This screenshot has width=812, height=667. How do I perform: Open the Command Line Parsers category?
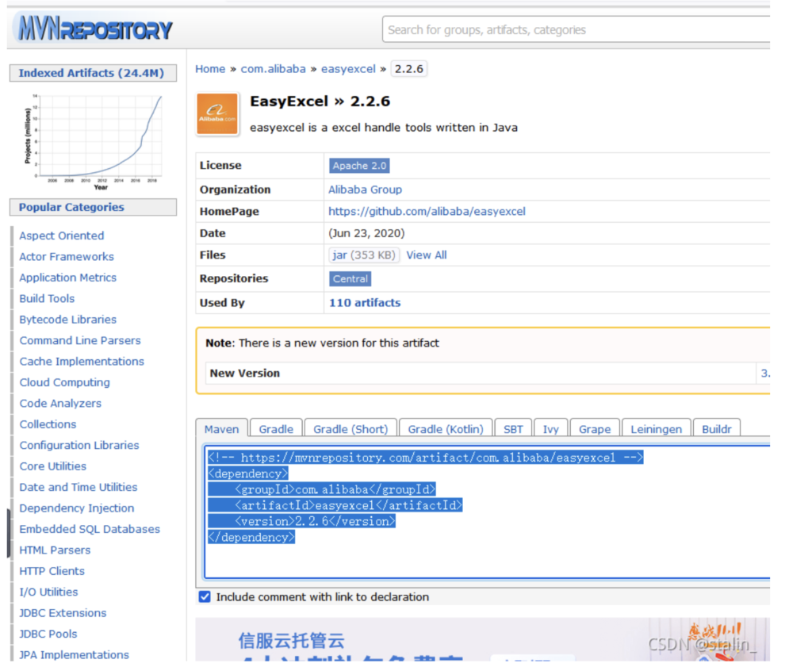pyautogui.click(x=80, y=340)
